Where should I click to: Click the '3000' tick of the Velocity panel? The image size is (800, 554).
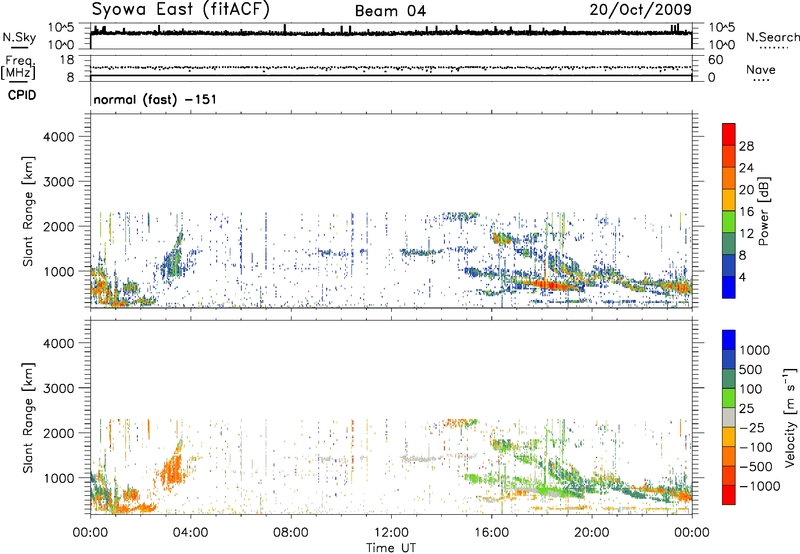[58, 388]
